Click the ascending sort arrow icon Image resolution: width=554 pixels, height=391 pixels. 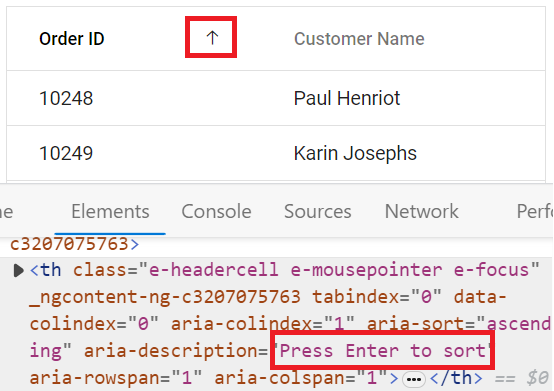(212, 37)
